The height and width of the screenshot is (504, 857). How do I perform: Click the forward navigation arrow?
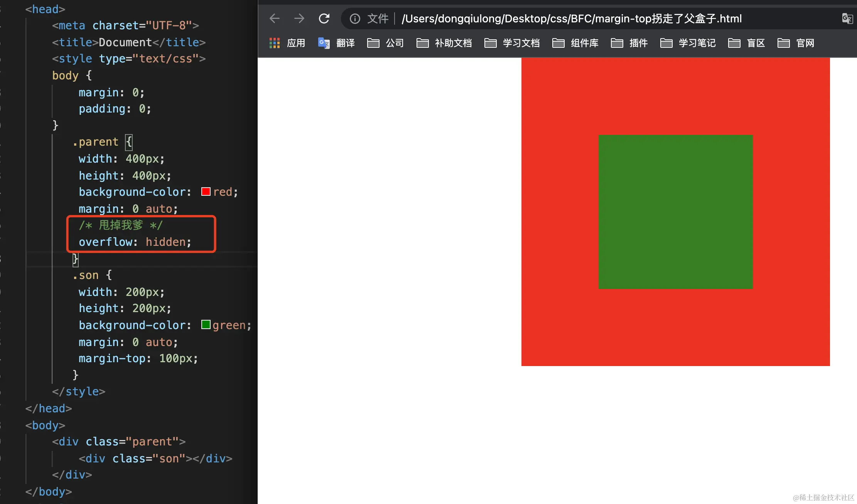[x=299, y=18]
